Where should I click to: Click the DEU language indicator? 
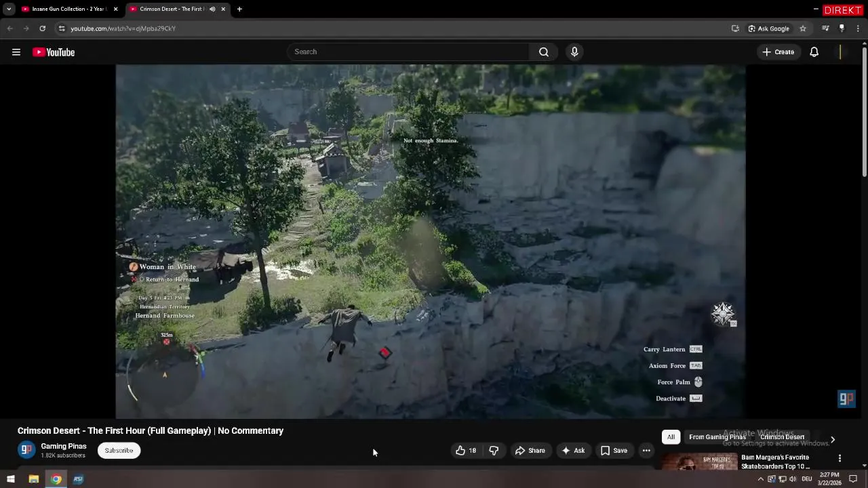click(807, 479)
